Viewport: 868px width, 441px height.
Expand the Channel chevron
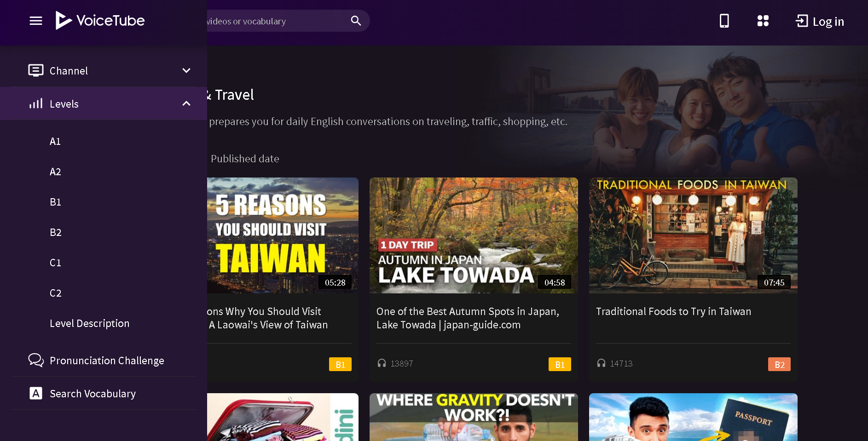[186, 70]
